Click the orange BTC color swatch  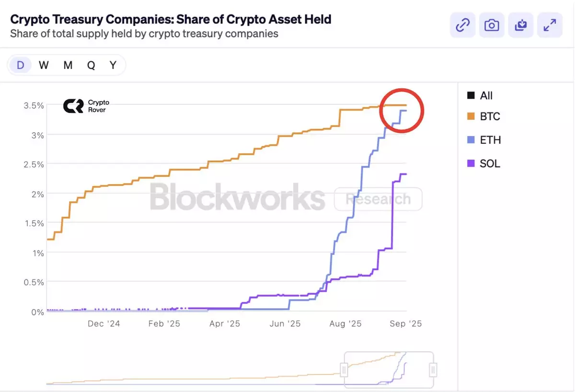click(471, 116)
